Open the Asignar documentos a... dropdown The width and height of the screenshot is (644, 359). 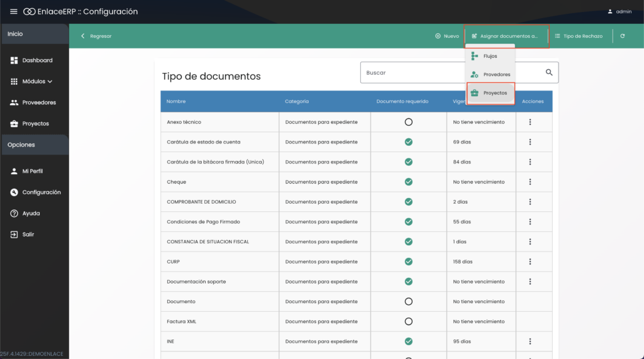click(x=506, y=36)
